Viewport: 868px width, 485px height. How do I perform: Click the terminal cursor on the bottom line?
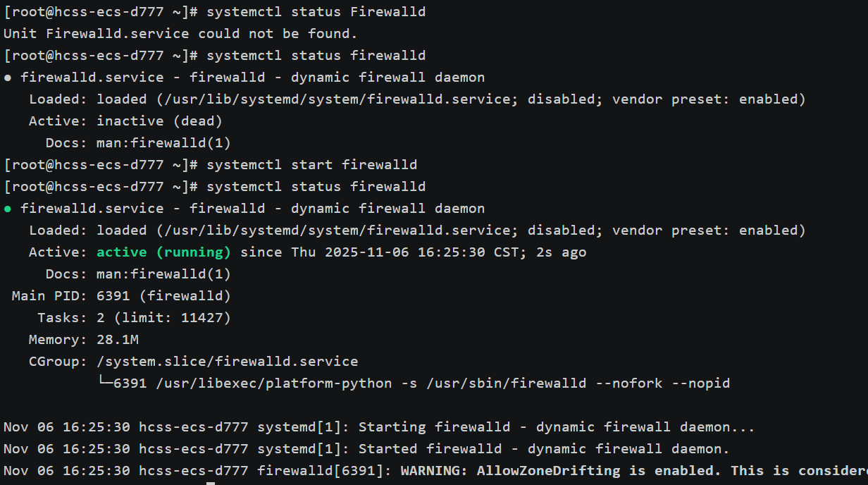click(210, 483)
